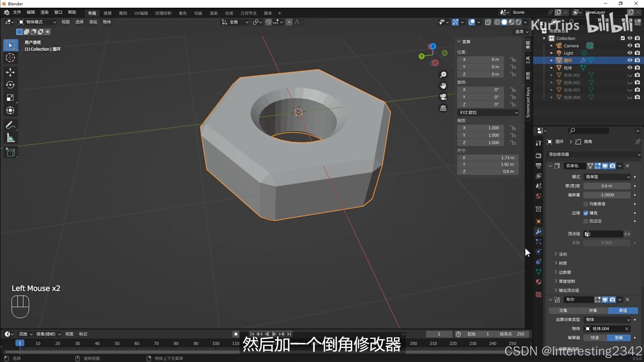Select the Add Cube tool
Screen dimensions: 644x362
pos(10,152)
